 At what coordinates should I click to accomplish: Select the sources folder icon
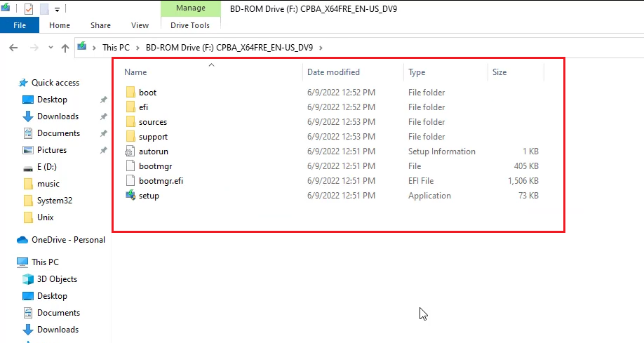[x=130, y=121]
